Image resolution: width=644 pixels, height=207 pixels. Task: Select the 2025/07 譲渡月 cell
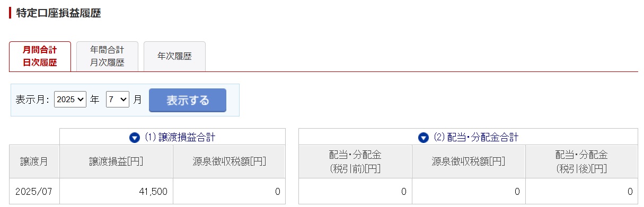pos(34,191)
